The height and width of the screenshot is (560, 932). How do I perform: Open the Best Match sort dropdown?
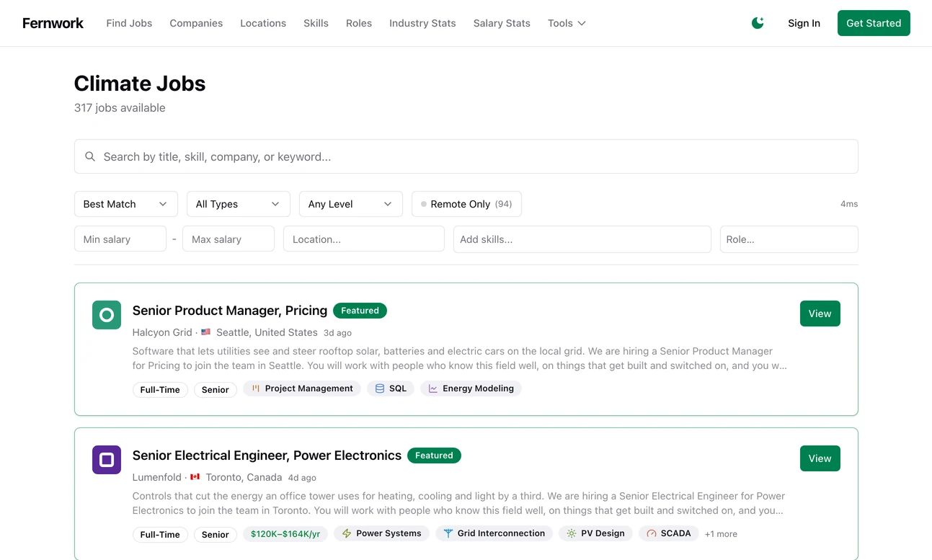tap(125, 204)
